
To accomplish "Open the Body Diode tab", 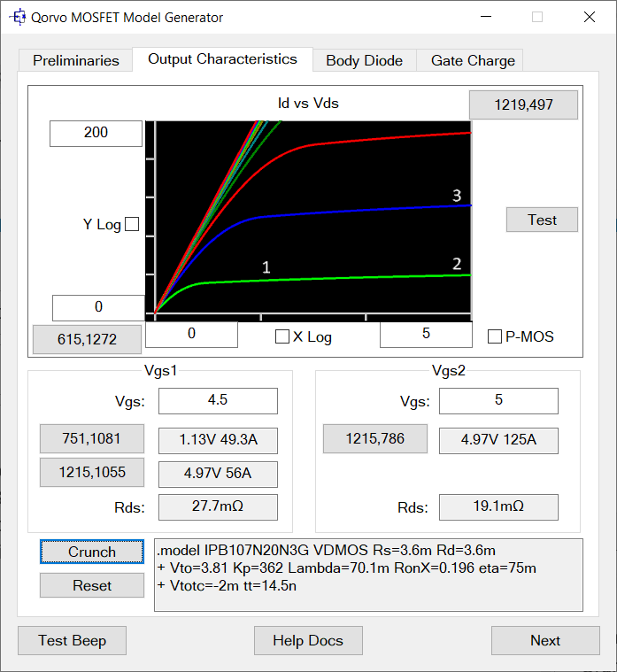I will coord(364,60).
